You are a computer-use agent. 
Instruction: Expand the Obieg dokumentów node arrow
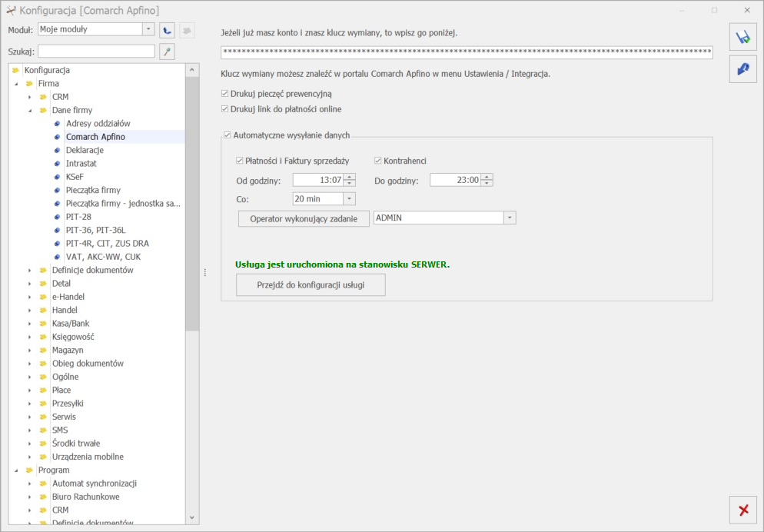click(x=30, y=364)
